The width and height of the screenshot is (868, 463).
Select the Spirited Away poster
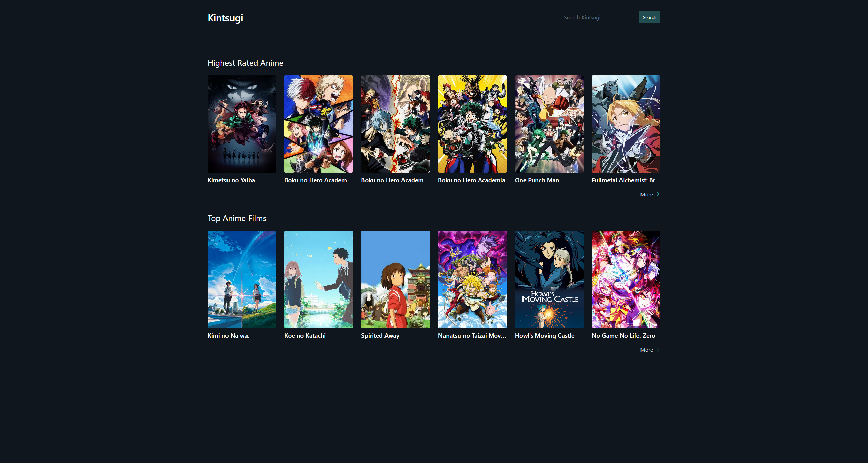tap(395, 279)
